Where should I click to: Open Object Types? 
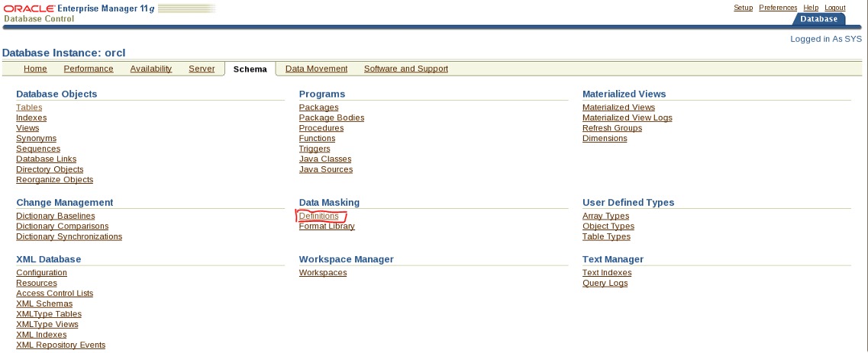(608, 226)
